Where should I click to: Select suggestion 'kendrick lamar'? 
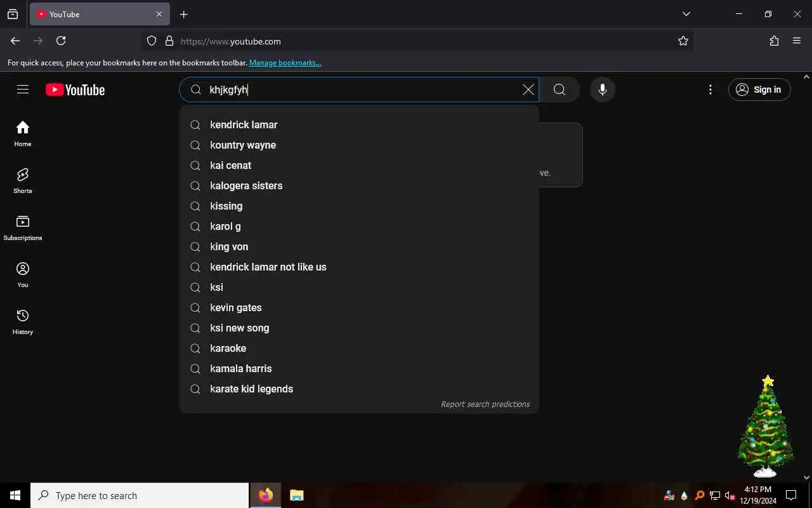tap(359, 124)
